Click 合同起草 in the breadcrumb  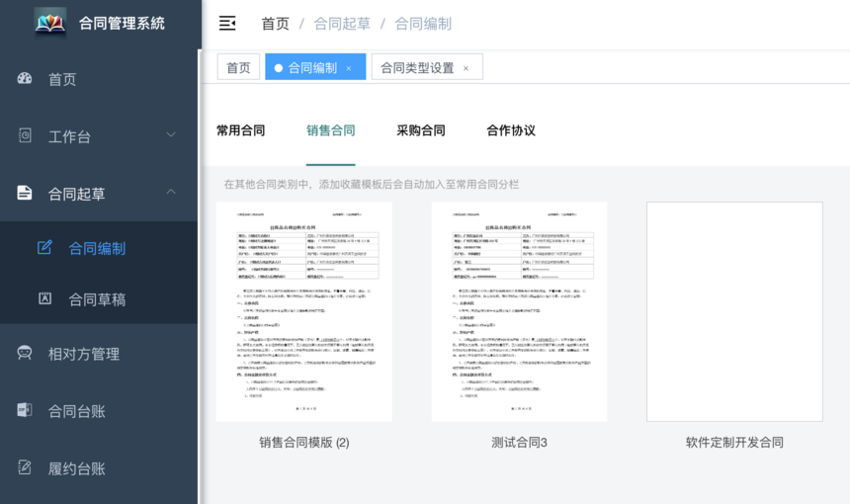[342, 24]
